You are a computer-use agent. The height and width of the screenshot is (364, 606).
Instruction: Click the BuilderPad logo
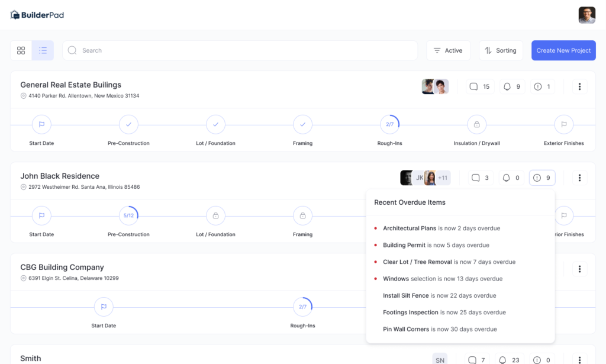pos(37,15)
